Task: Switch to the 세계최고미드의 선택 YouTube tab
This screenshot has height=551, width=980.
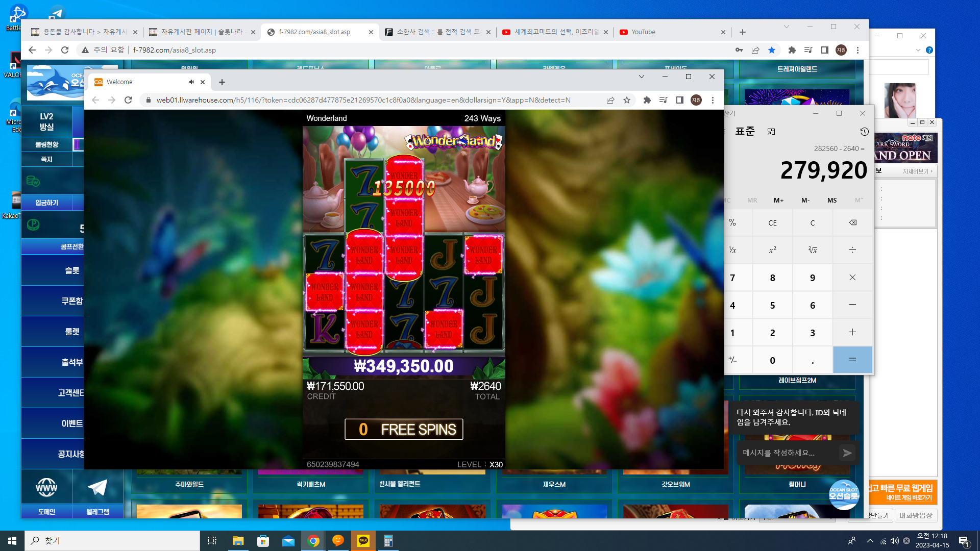Action: (x=554, y=32)
